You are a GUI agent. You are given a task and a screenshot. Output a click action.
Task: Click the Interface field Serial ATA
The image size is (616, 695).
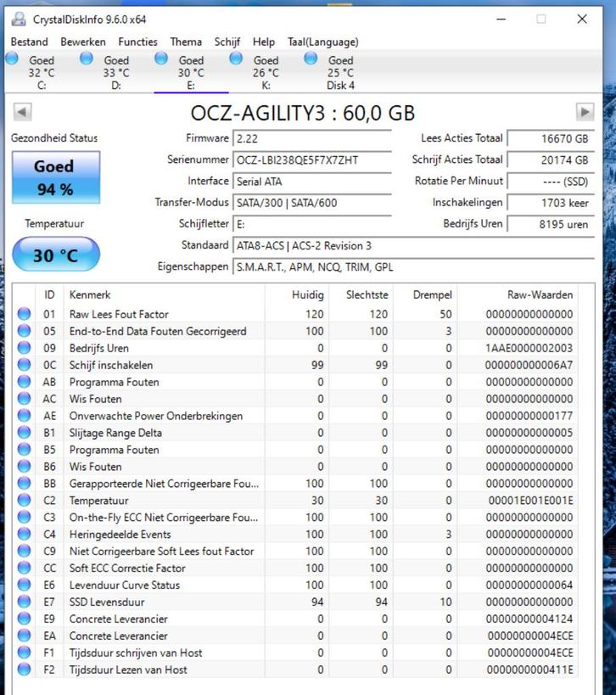[312, 181]
